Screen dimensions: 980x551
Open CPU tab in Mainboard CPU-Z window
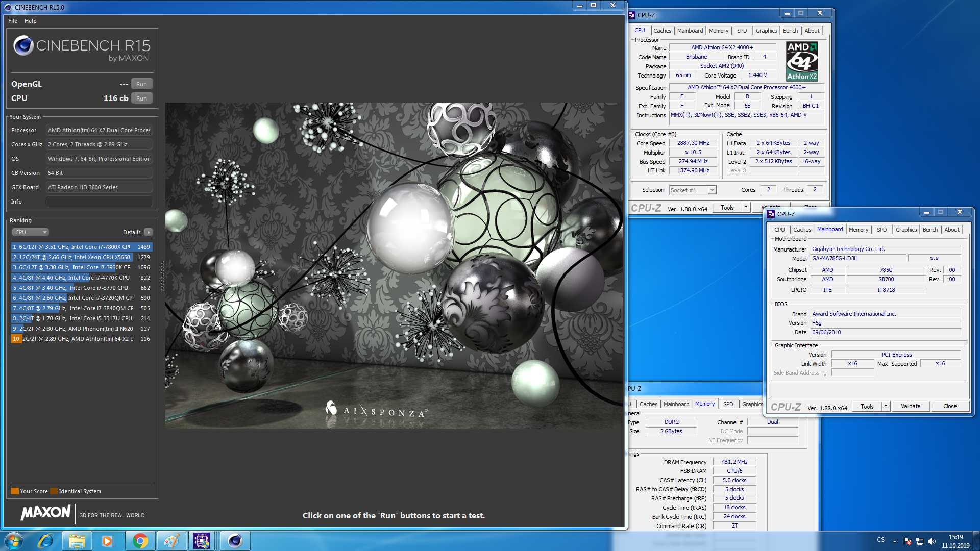[779, 230]
